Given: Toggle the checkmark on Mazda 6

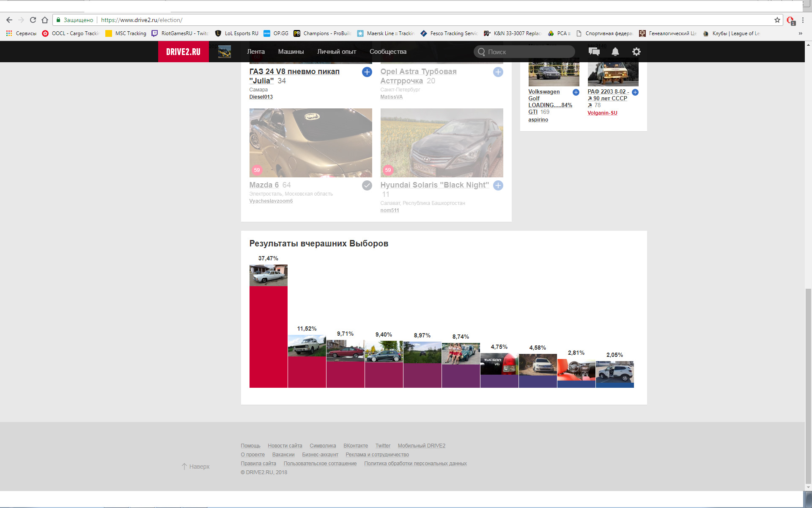Looking at the screenshot, I should [367, 185].
